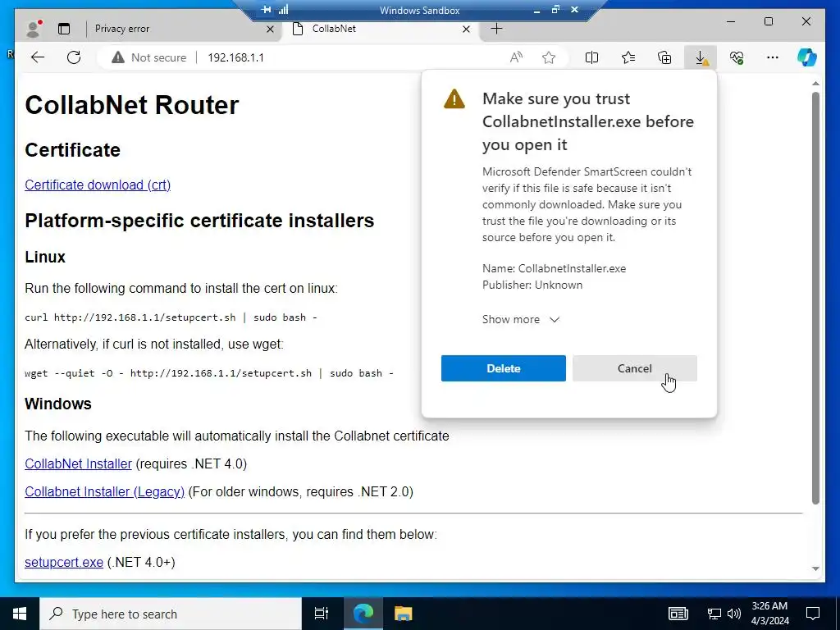840x630 pixels.
Task: Open the network tray icon
Action: pos(714,614)
